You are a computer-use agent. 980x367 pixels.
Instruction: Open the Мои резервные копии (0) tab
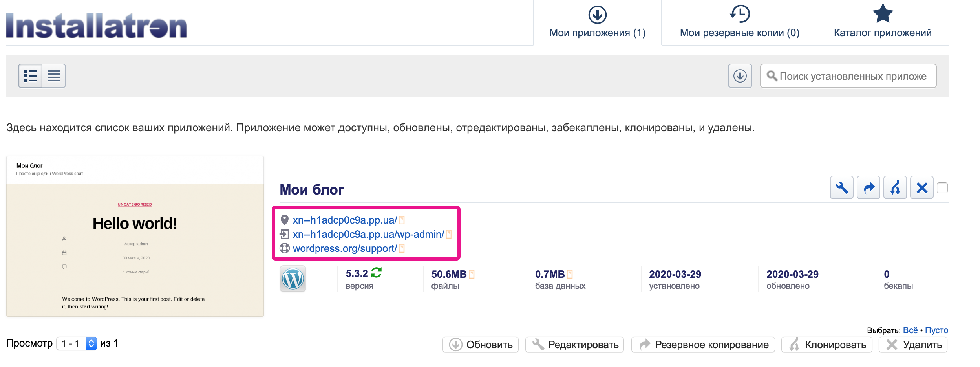(740, 22)
